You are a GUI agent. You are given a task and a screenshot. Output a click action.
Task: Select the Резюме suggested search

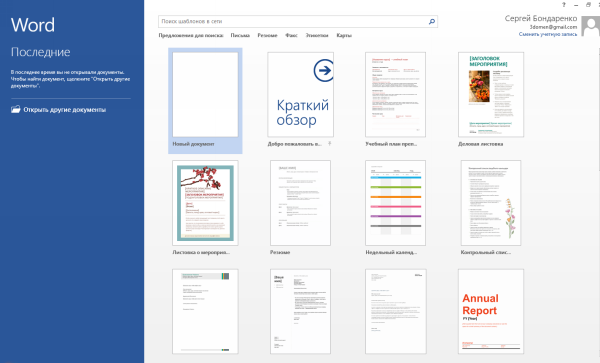click(x=267, y=36)
